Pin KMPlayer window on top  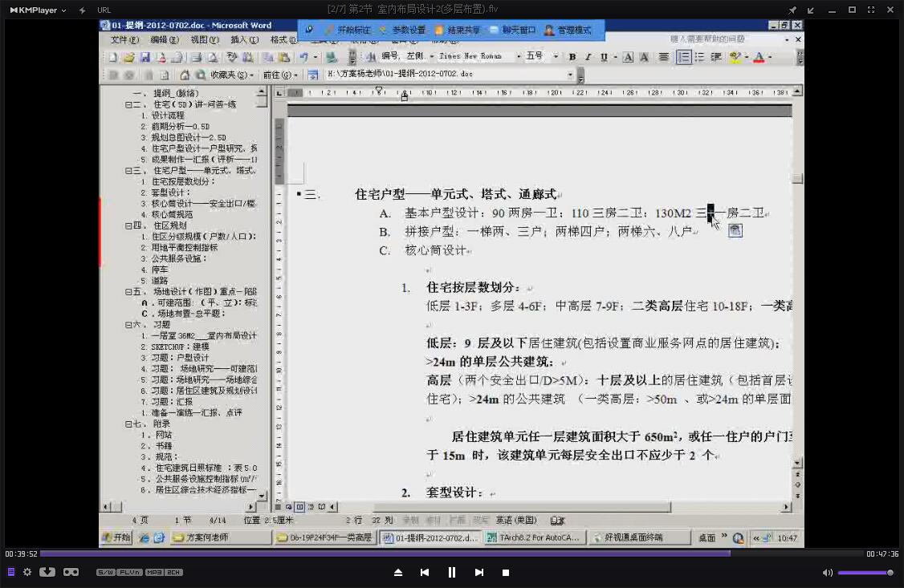point(792,10)
